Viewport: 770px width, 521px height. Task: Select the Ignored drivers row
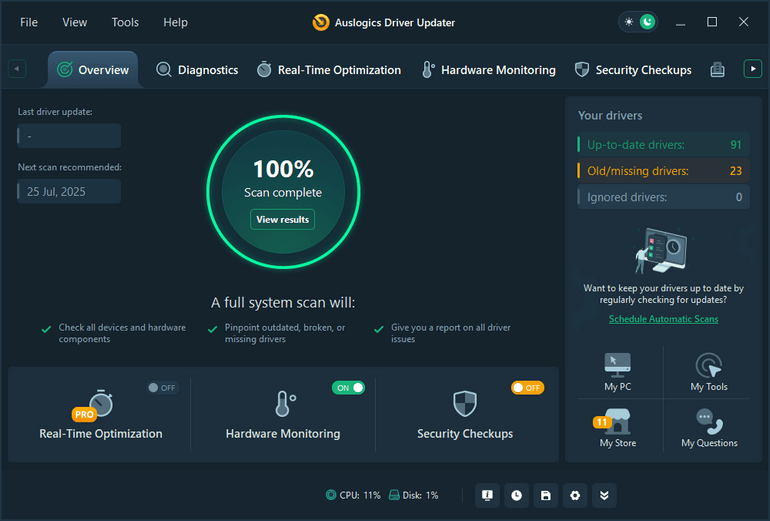tap(663, 197)
